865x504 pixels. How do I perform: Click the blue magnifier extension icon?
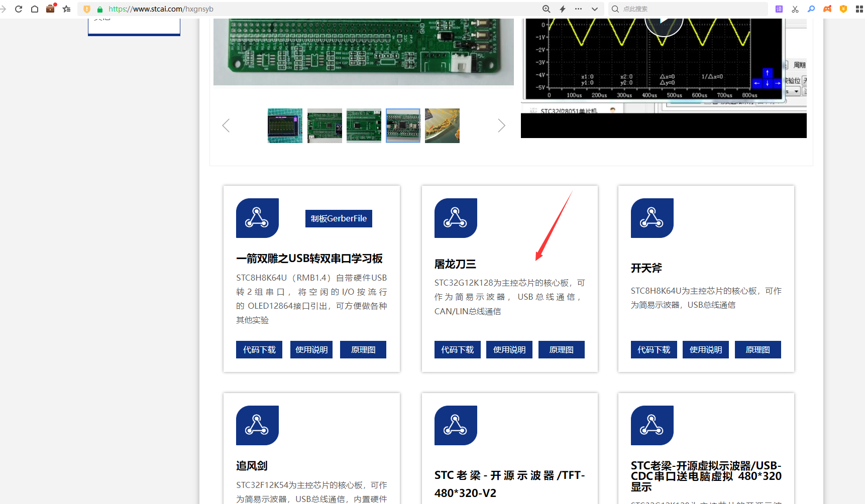coord(811,9)
